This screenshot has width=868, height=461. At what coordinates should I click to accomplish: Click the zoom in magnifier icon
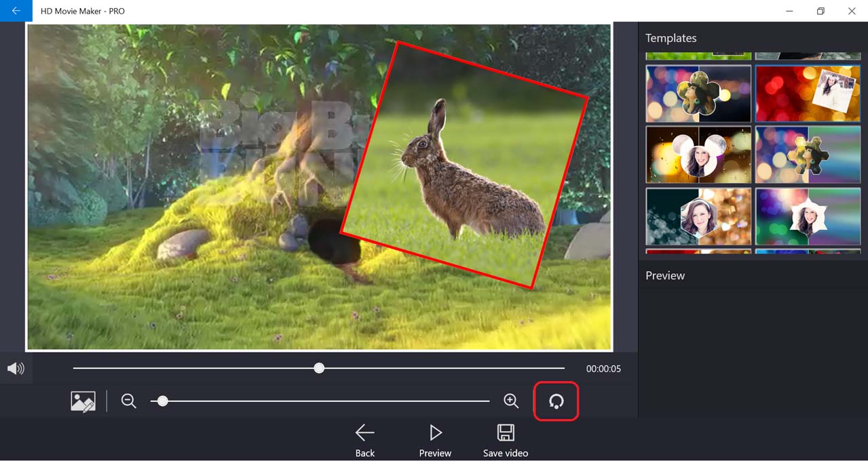coord(511,401)
